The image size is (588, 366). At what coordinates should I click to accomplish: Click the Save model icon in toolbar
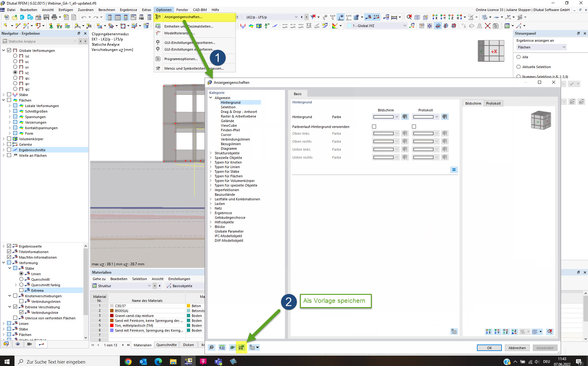tap(46, 17)
